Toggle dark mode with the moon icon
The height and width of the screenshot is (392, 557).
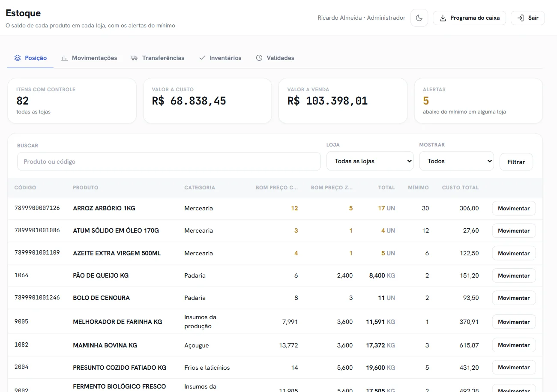(419, 18)
